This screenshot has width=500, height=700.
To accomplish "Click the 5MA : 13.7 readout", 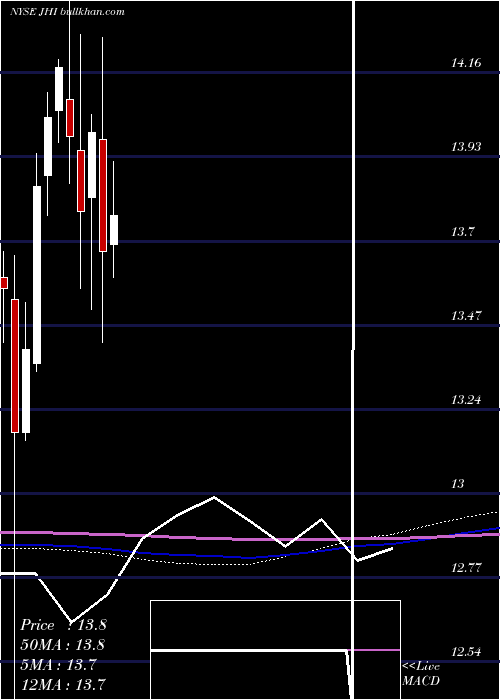I will point(58,665).
